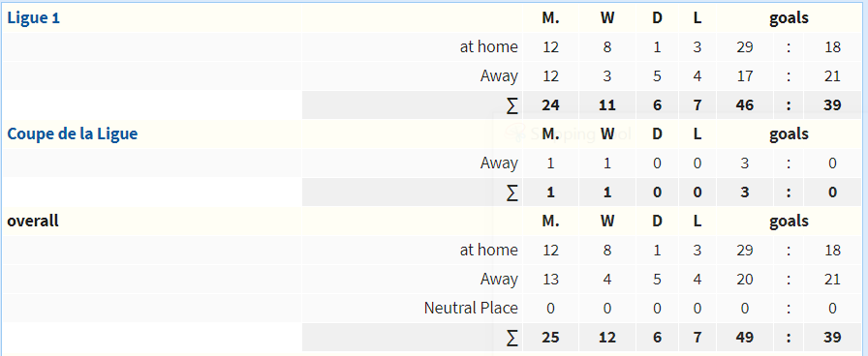Click the 'L' header in overall section
868x356 pixels.
tap(697, 222)
